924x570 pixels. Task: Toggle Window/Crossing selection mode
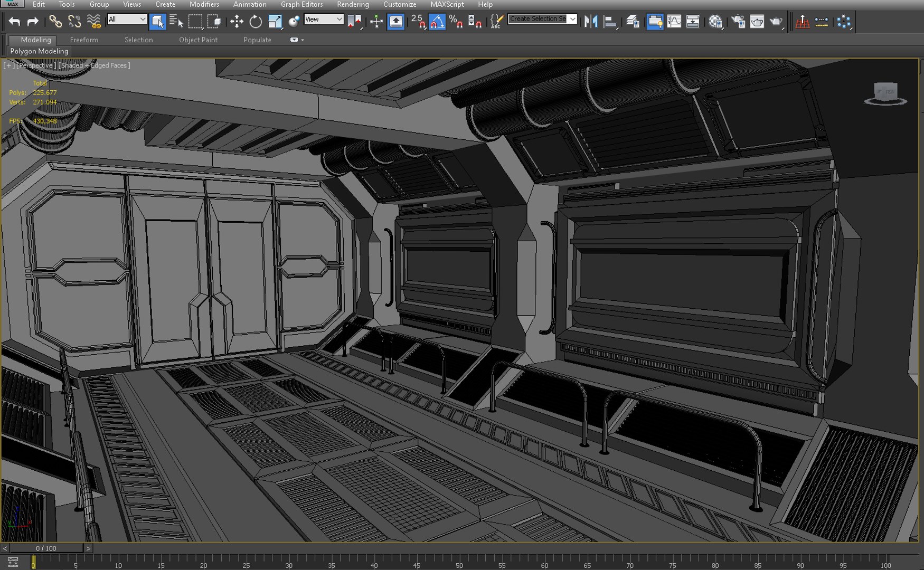click(x=214, y=22)
